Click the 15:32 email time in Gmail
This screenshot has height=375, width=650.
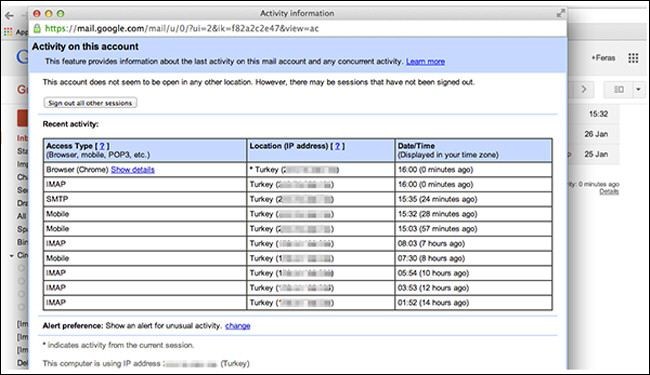[x=598, y=114]
